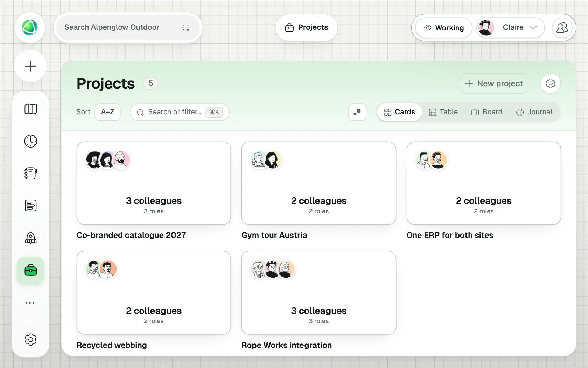This screenshot has height=368, width=588.
Task: Click colleague avatars on Rope Works integration card
Action: (273, 270)
